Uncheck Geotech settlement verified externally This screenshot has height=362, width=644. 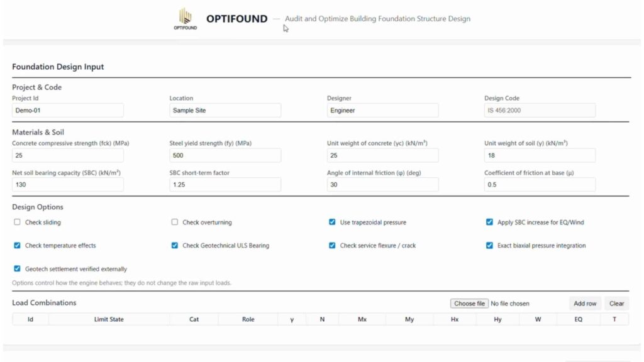pyautogui.click(x=17, y=268)
